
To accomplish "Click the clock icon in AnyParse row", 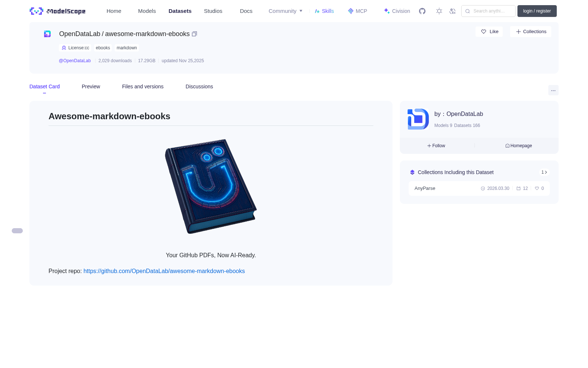I will (483, 188).
